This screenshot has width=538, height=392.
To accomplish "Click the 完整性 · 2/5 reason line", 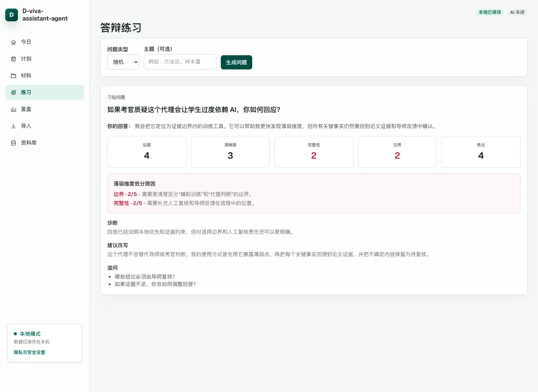I will [x=185, y=203].
